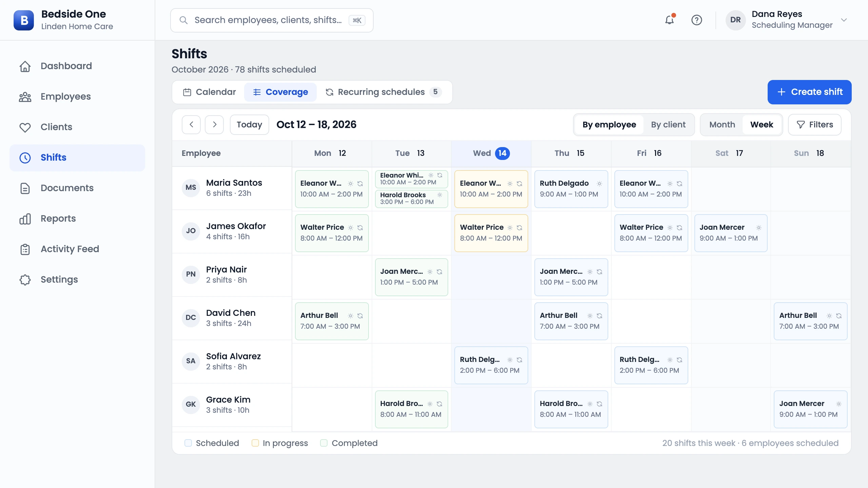
Task: Switch to Week view
Action: click(762, 125)
